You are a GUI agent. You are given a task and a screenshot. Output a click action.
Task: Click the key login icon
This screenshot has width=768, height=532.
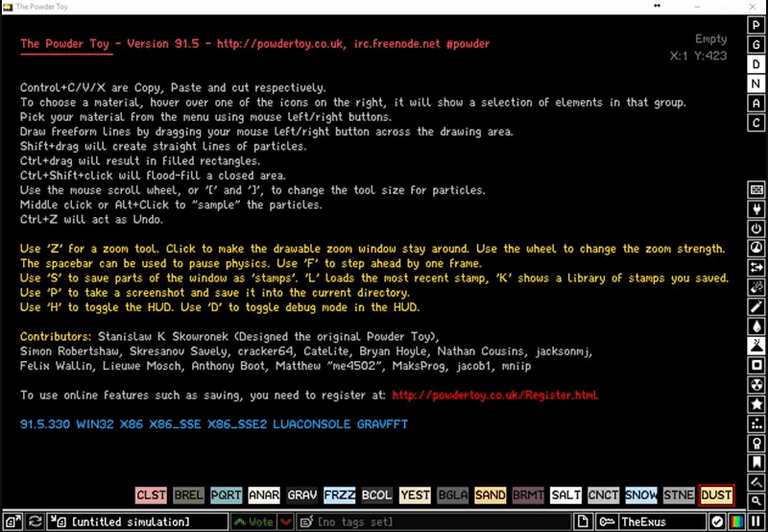click(x=607, y=521)
